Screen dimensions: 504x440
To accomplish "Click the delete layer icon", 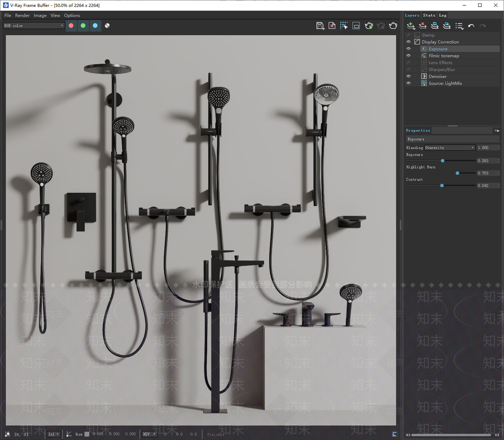I will pyautogui.click(x=423, y=26).
